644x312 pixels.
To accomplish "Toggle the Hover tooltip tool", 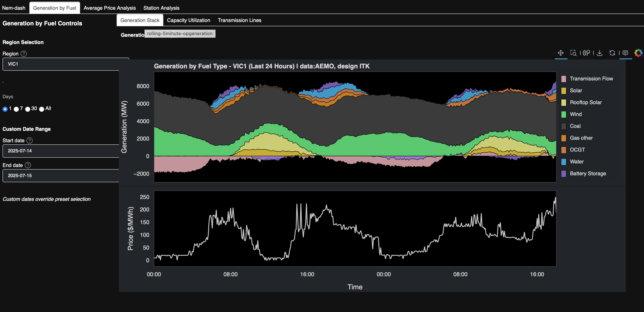I will tap(625, 53).
